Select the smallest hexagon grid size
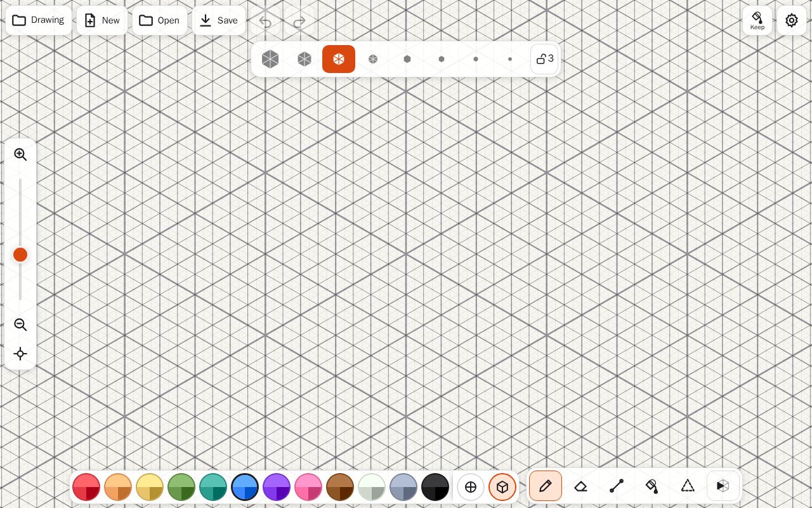 510,59
